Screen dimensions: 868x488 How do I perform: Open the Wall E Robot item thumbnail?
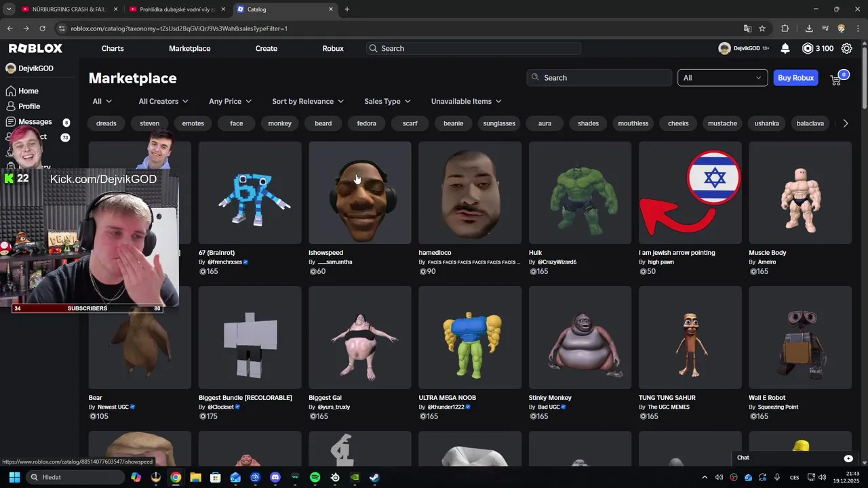click(800, 338)
